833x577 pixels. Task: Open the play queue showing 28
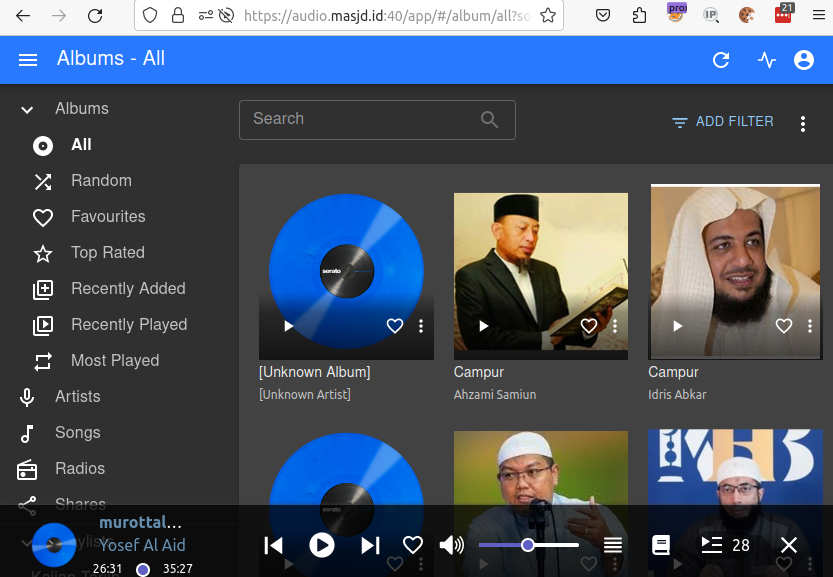click(725, 545)
